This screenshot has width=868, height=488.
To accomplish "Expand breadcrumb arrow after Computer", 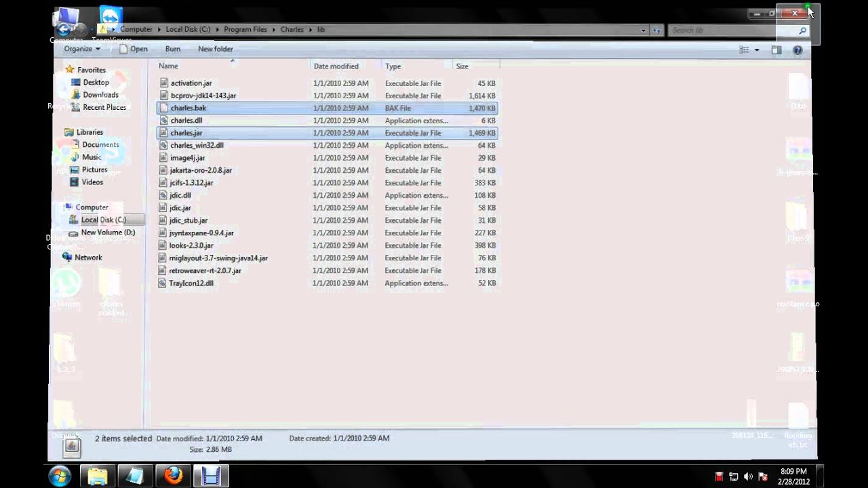I will click(x=160, y=30).
